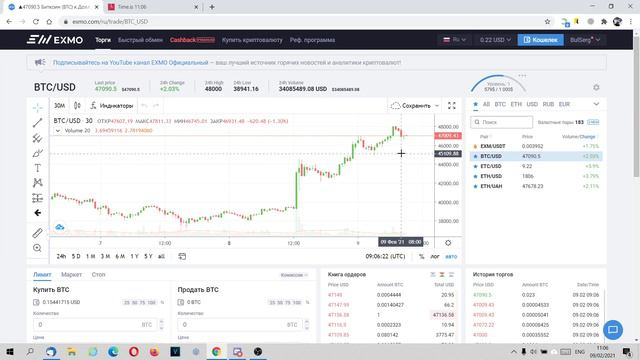
Task: Open the BullSerg account menu
Action: 585,40
